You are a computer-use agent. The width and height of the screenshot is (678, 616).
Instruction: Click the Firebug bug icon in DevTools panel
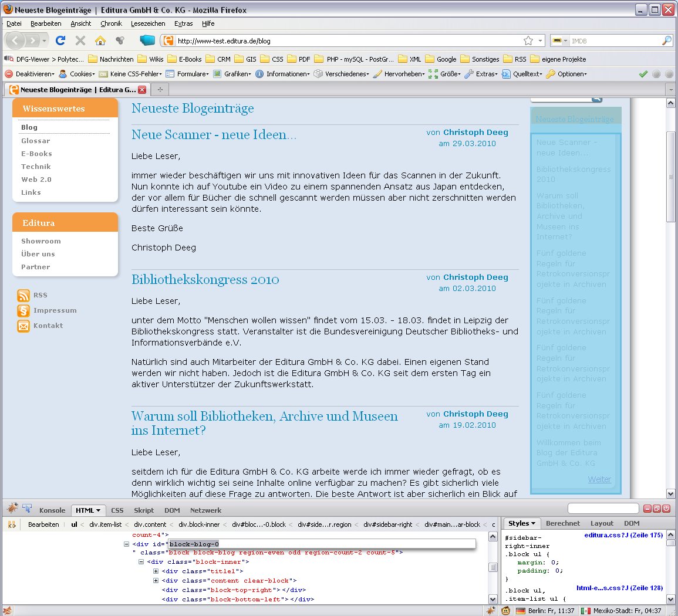pos(12,509)
